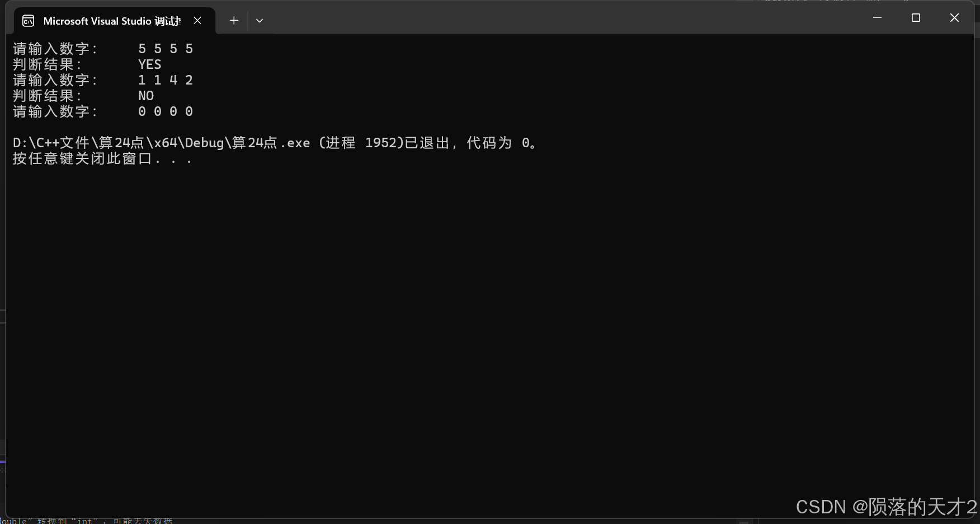Image resolution: width=980 pixels, height=524 pixels.
Task: Minimize the terminal window
Action: tap(877, 18)
